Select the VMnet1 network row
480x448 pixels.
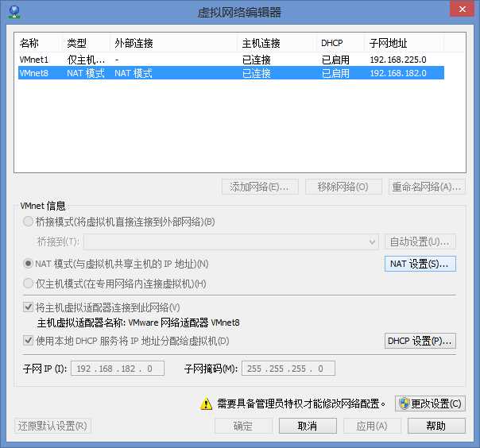tap(231, 60)
